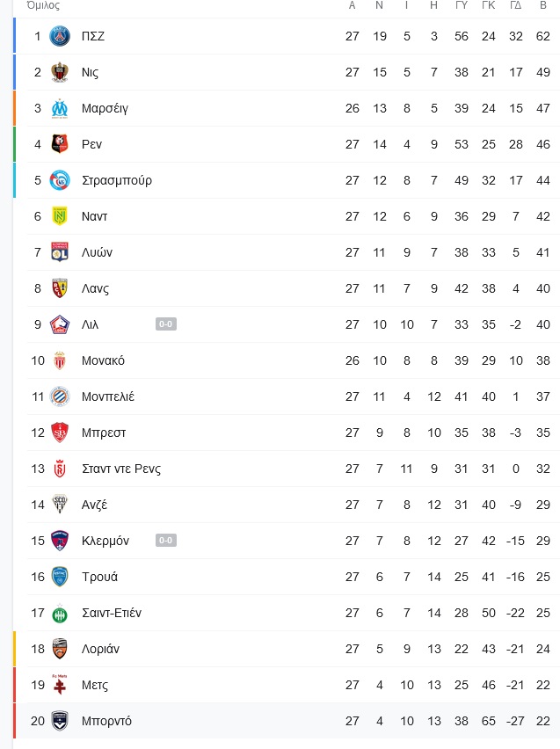The width and height of the screenshot is (560, 749).
Task: Select the Λοριάν row in standings
Action: tap(287, 649)
